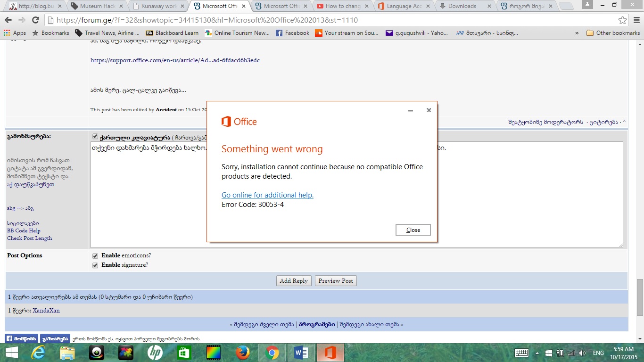The height and width of the screenshot is (362, 644).
Task: Open the Blackboard Learn bookmark
Action: (x=172, y=33)
